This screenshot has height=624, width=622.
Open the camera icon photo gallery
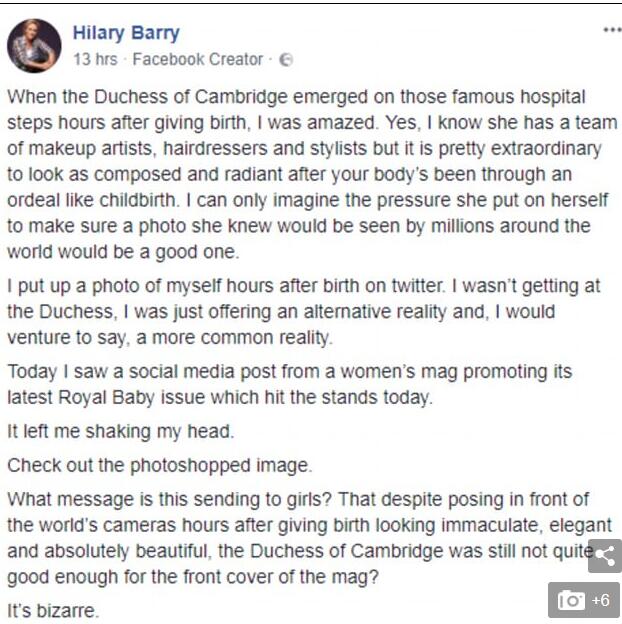572,600
